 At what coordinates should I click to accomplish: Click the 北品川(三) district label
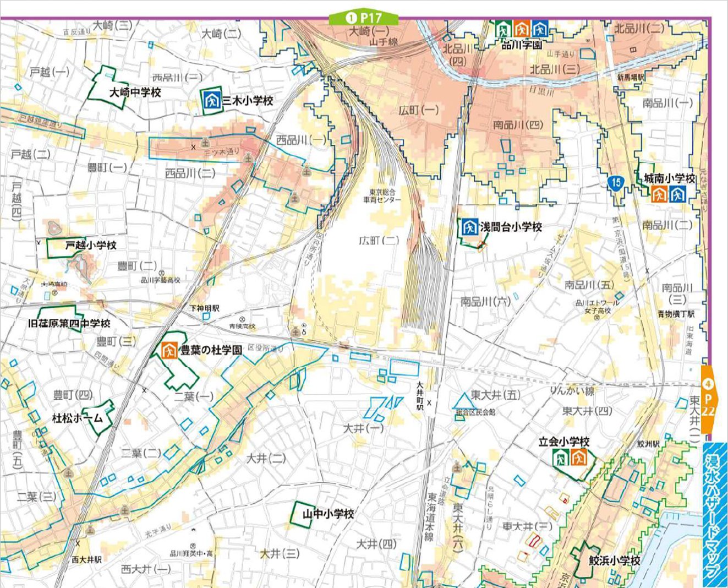tap(555, 69)
